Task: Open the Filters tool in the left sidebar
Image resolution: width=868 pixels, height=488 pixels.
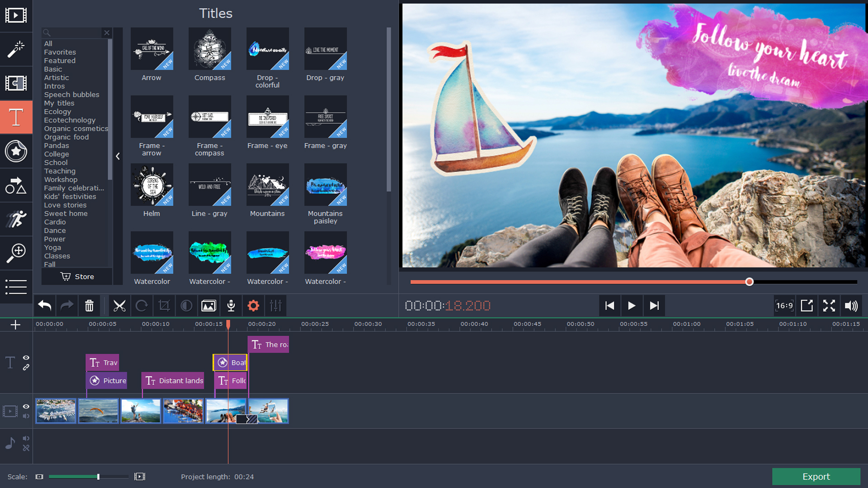Action: pyautogui.click(x=16, y=49)
